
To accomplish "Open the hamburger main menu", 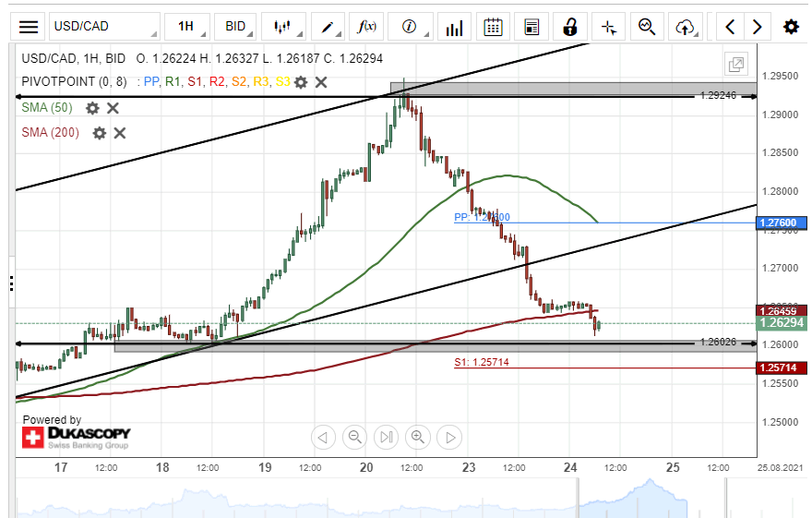I will [x=29, y=27].
